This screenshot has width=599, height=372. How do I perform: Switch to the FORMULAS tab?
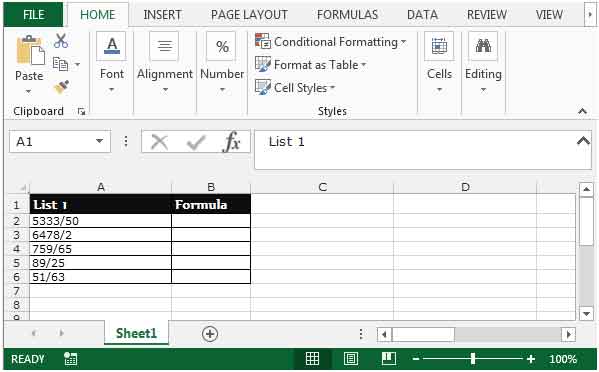pyautogui.click(x=347, y=15)
